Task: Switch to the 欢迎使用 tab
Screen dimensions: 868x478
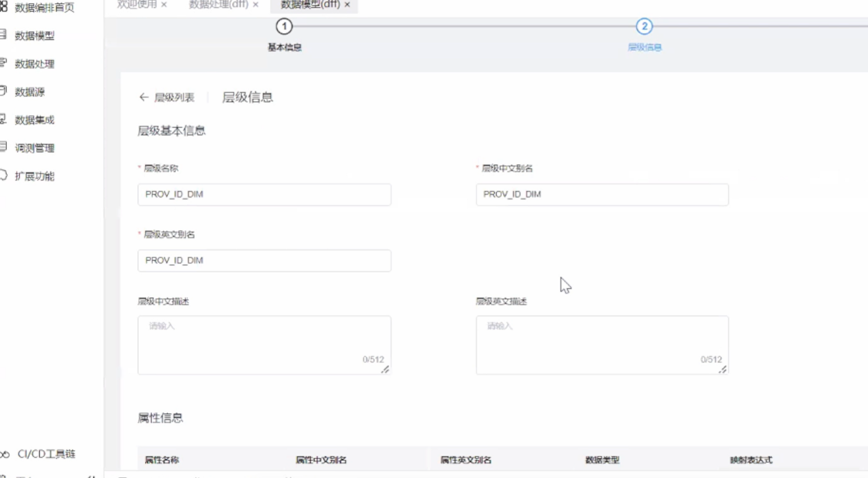Action: pos(136,4)
